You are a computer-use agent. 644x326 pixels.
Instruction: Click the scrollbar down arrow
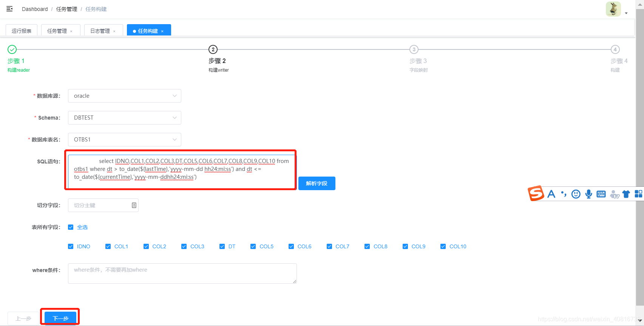640,320
